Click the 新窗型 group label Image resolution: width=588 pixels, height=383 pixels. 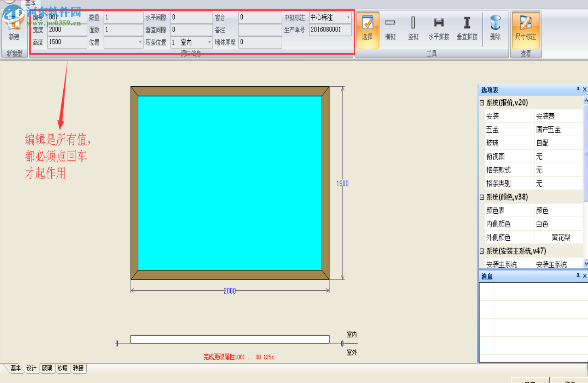click(x=15, y=54)
